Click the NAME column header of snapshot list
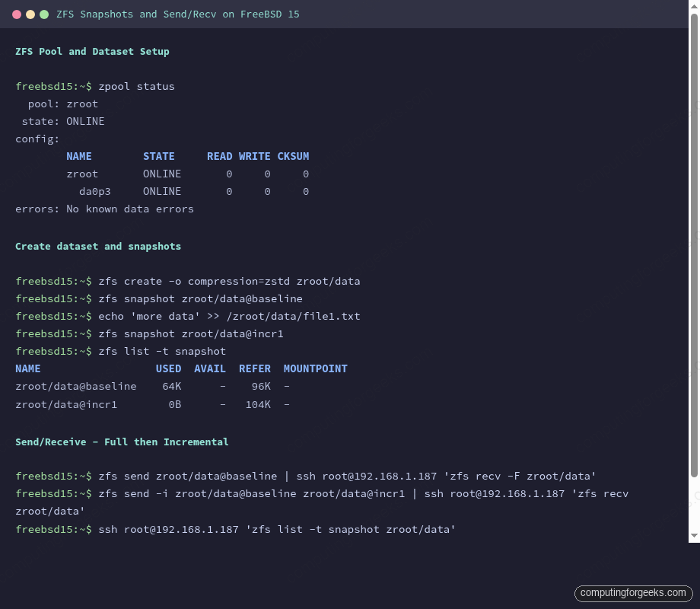The image size is (700, 609). [x=27, y=368]
